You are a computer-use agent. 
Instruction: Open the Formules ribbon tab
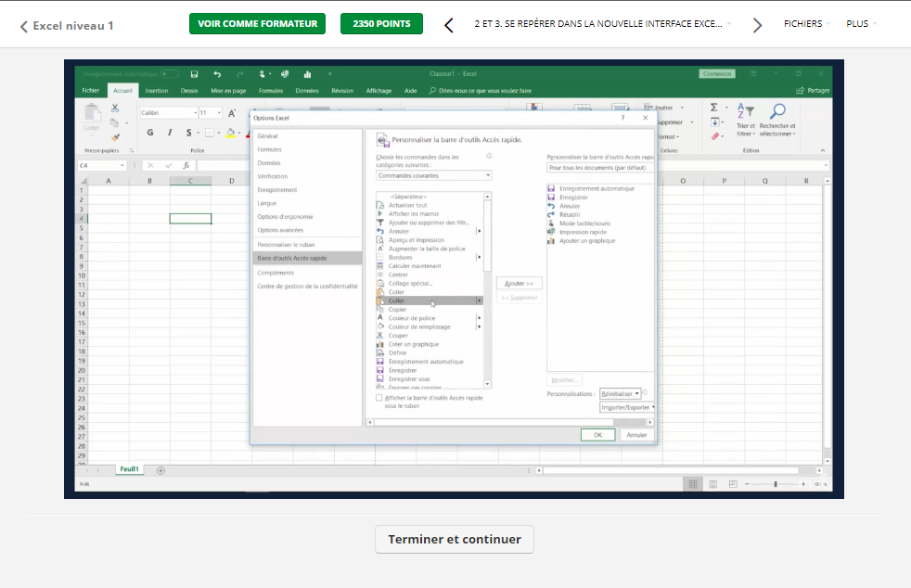(271, 91)
